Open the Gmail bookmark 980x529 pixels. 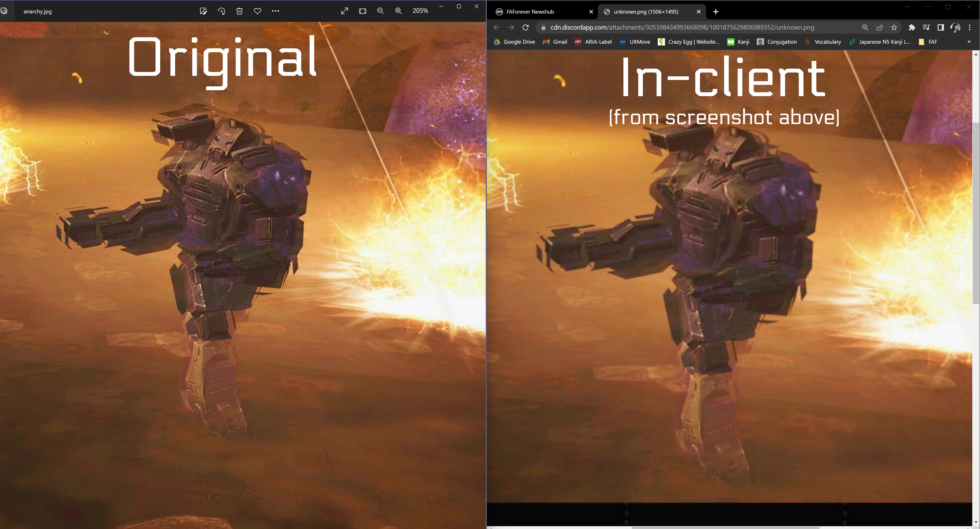555,42
